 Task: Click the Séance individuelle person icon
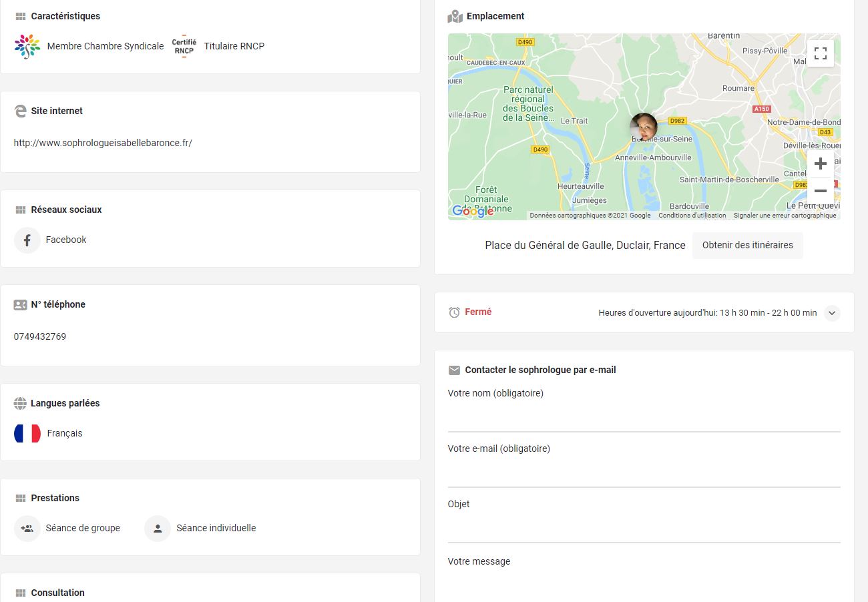coord(158,529)
